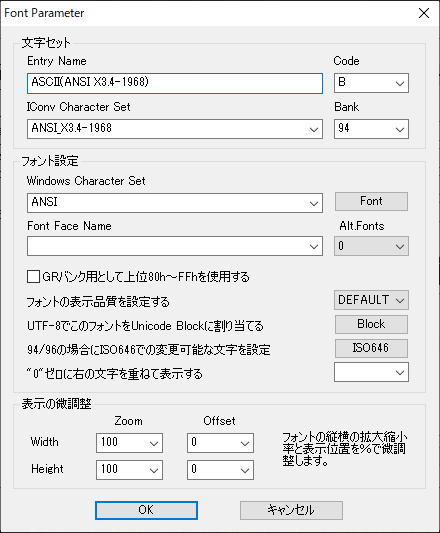440x533 pixels.
Task: Open the DEFAULT font quality dropdown
Action: point(371,300)
